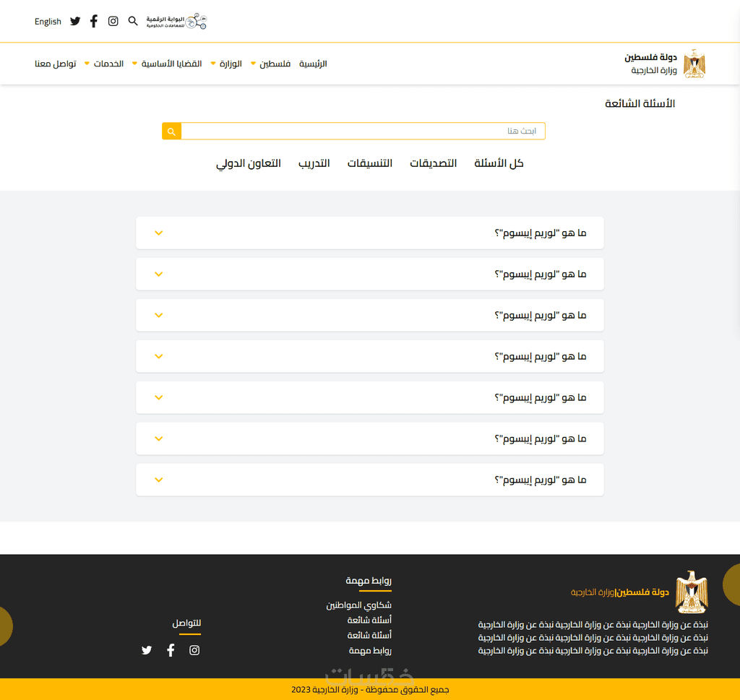Expand the fifth FAQ question chevron
The image size is (740, 700).
[x=159, y=397]
